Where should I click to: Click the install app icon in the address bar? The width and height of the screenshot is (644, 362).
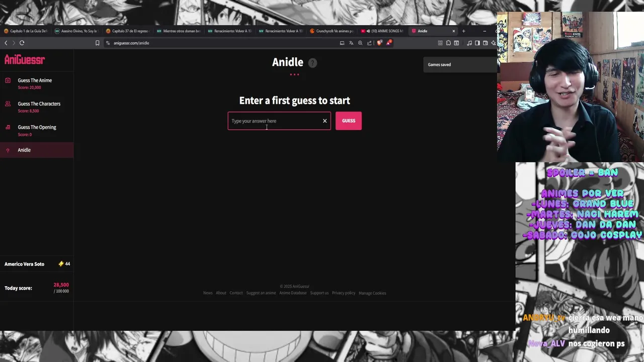342,43
